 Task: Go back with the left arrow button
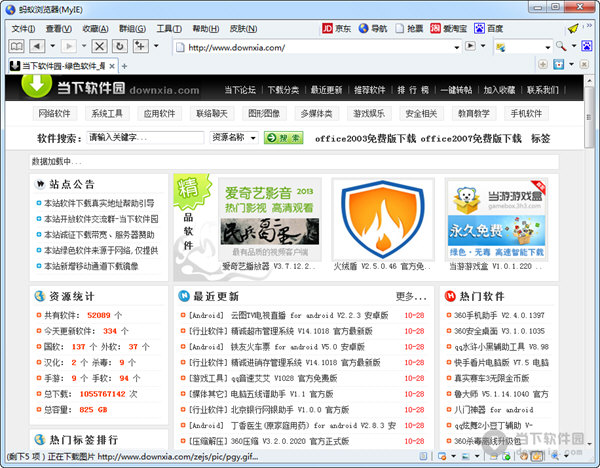[x=37, y=46]
